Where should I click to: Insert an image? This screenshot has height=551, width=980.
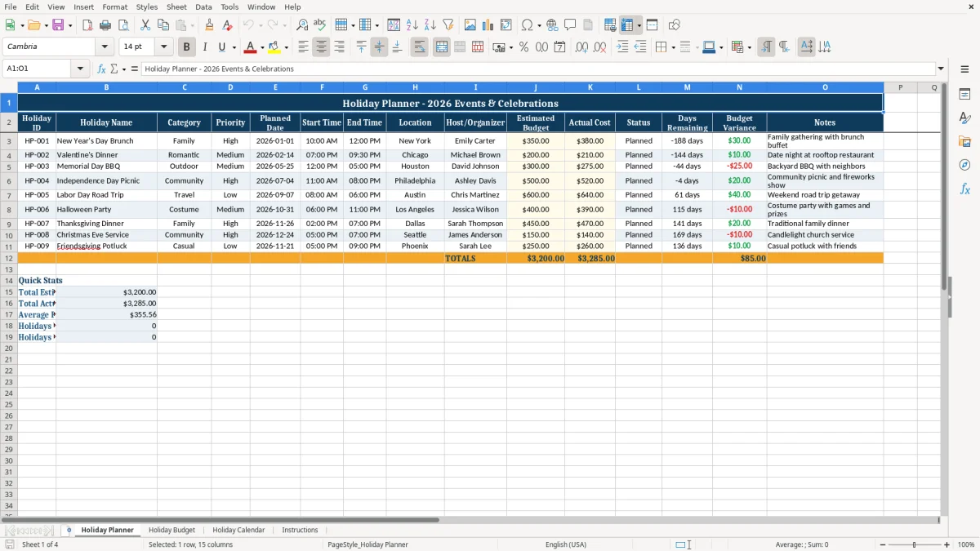[470, 25]
